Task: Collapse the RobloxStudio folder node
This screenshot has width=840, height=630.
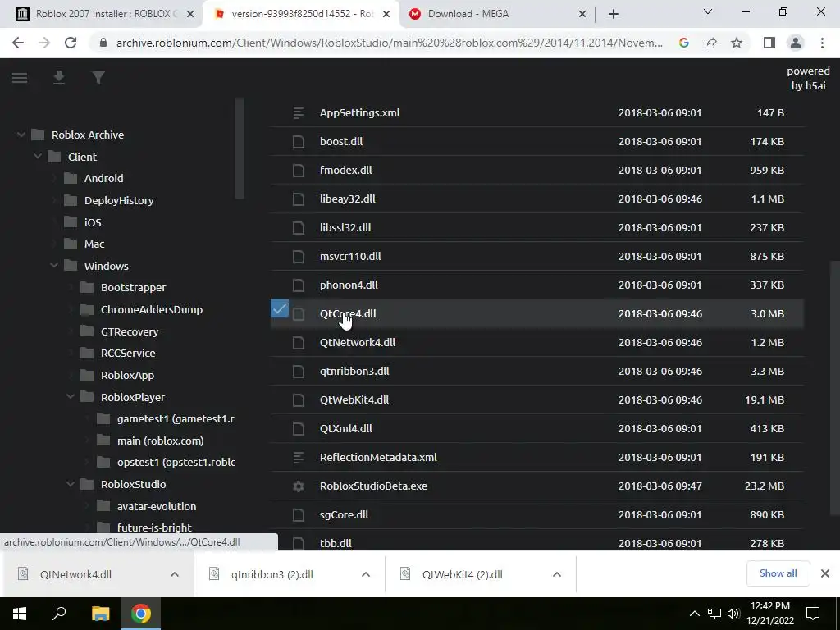Action: click(x=71, y=484)
